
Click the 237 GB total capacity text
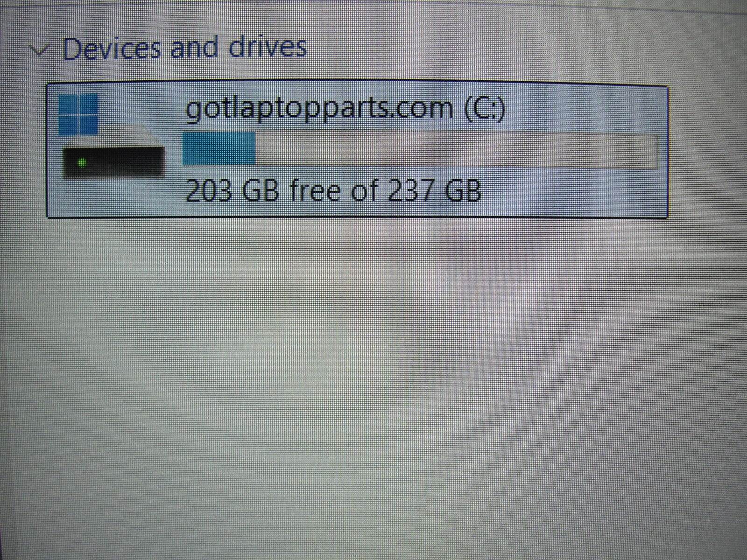tap(435, 191)
